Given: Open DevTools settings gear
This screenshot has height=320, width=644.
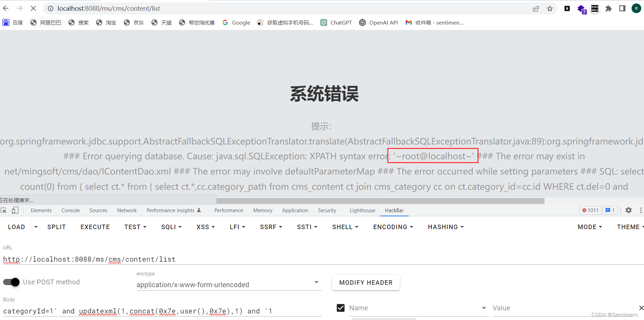Looking at the screenshot, I should [x=628, y=210].
